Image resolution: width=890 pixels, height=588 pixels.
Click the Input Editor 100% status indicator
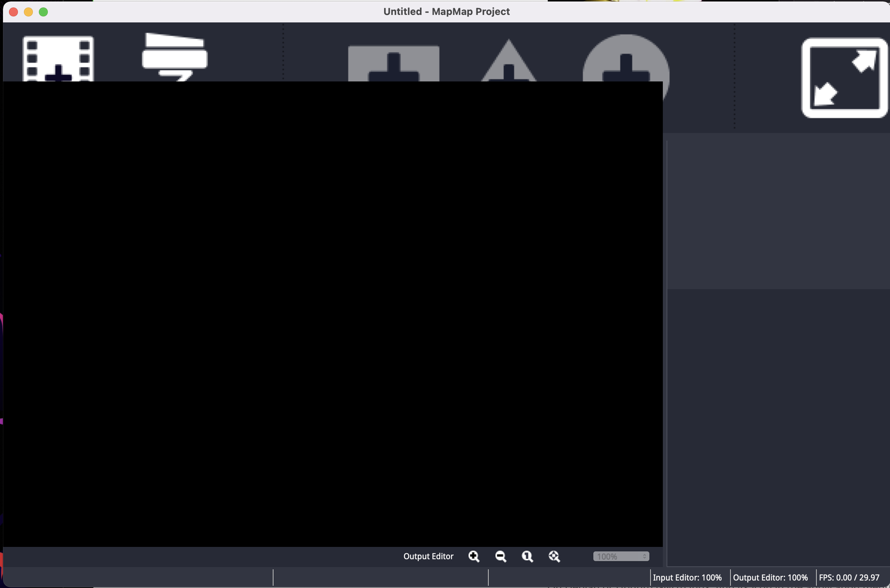[x=688, y=578]
